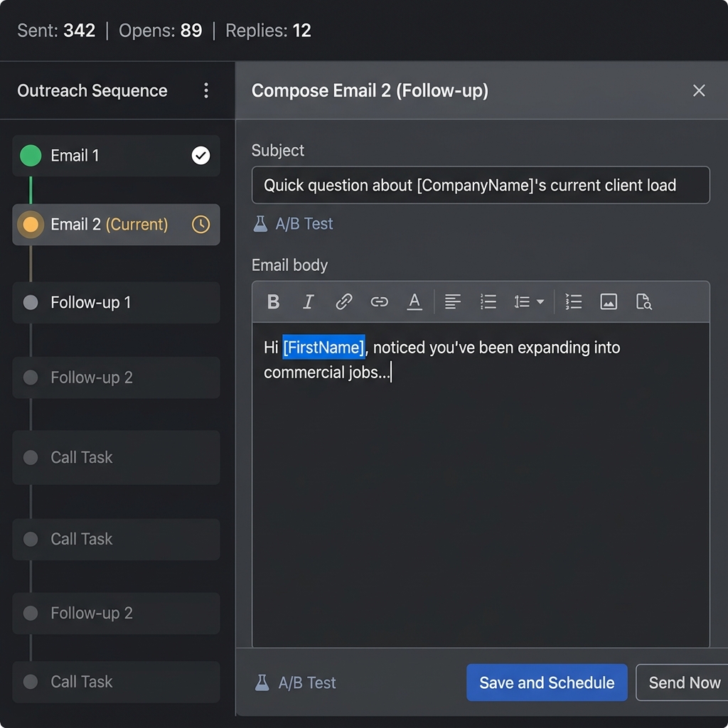Viewport: 728px width, 728px height.
Task: Click the orange status dot of Email 2
Action: [x=31, y=225]
